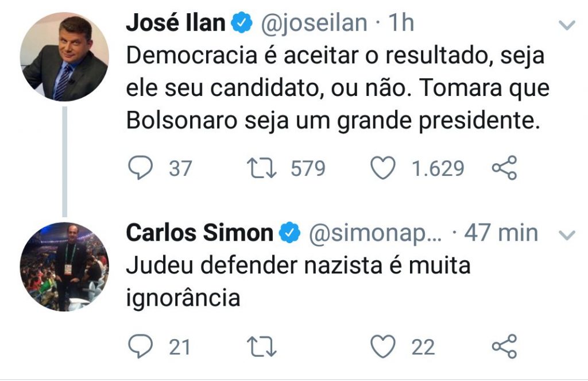Open the 1h timestamp of first tweet
The image size is (588, 381).
click(x=401, y=22)
